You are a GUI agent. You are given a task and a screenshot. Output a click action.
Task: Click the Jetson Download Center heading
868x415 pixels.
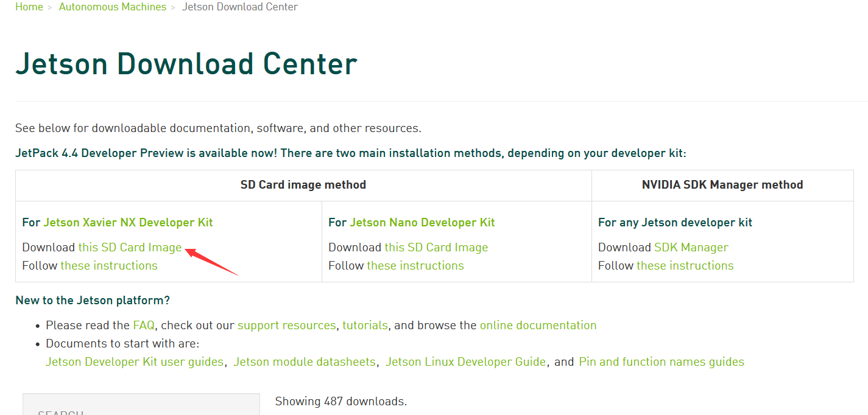(x=186, y=64)
